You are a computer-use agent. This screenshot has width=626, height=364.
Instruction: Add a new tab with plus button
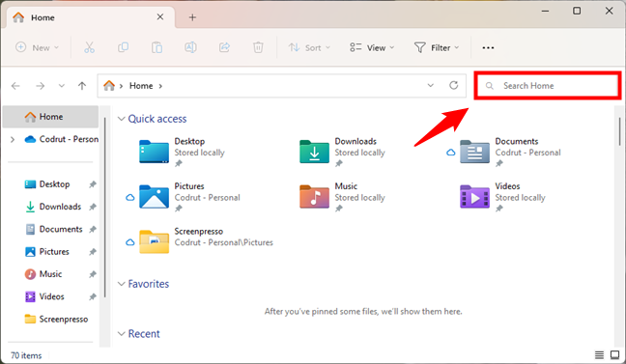tap(192, 17)
